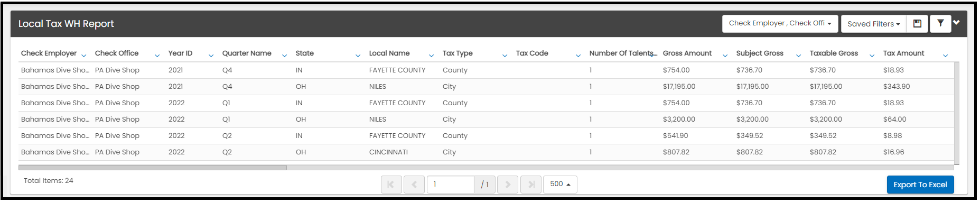
Task: Open Quarter Name column filter chevron
Action: coord(284,56)
